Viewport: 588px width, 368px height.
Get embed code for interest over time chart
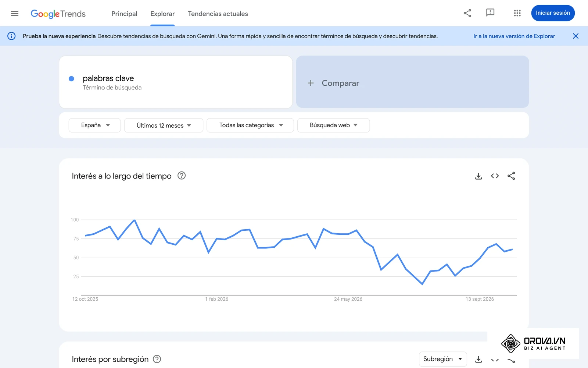point(495,176)
